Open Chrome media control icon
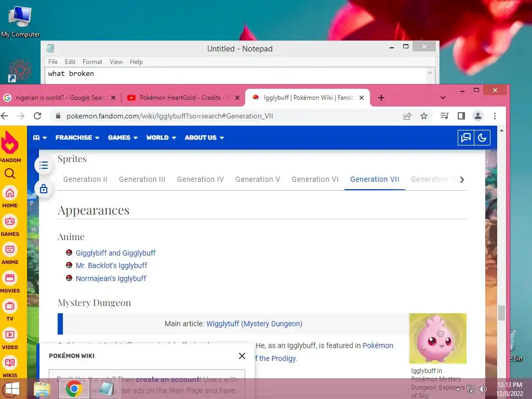Viewport: 532px width, 399px height. click(x=444, y=116)
